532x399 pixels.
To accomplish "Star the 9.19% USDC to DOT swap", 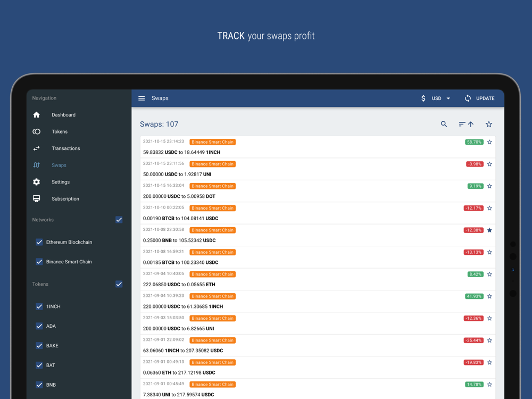I will click(x=489, y=186).
